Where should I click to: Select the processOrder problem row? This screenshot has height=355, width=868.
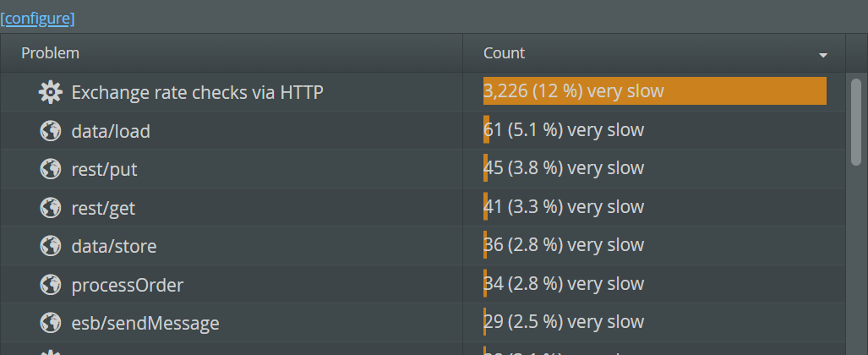click(423, 284)
